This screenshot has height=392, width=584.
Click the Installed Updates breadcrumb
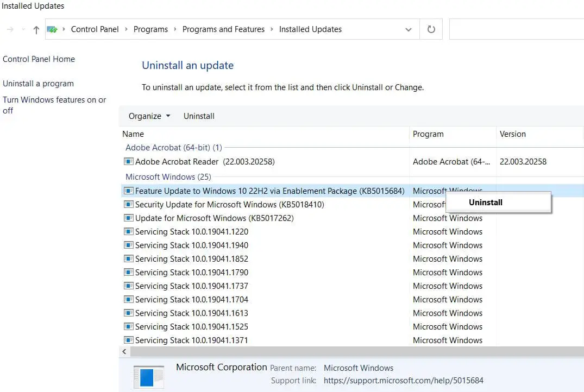coord(310,29)
